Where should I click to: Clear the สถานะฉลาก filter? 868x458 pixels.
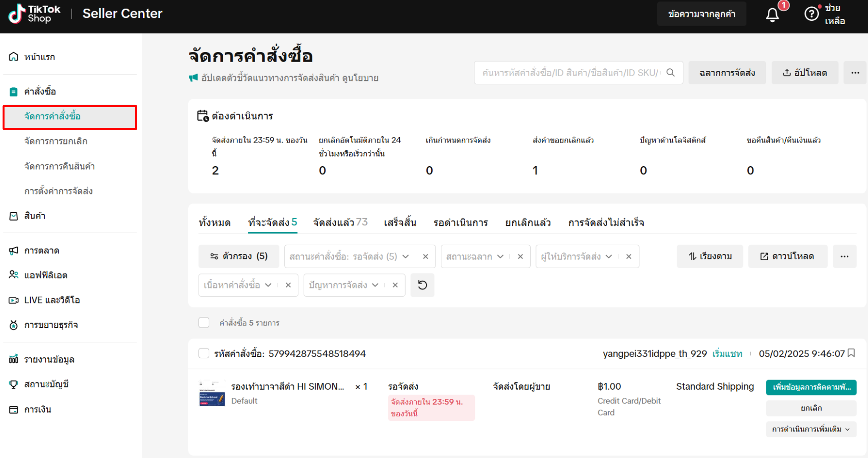[520, 257]
